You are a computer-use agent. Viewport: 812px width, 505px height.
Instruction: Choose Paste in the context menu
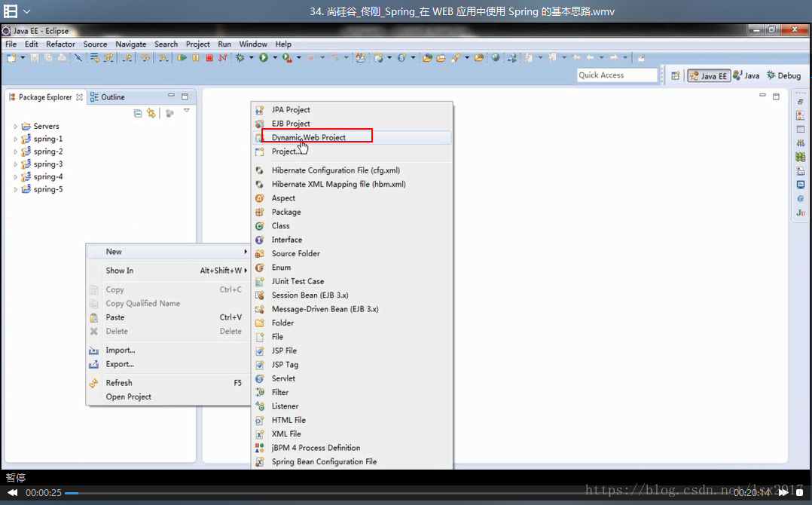(168, 317)
